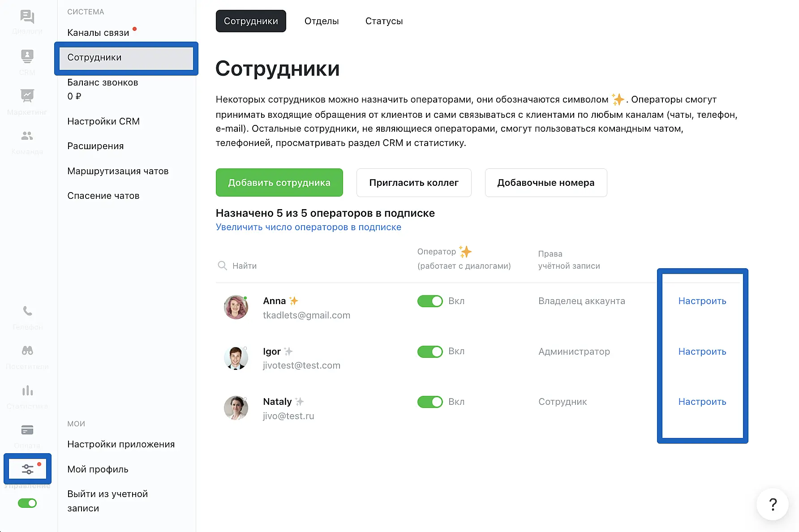Open the Team people icon

tap(27, 136)
